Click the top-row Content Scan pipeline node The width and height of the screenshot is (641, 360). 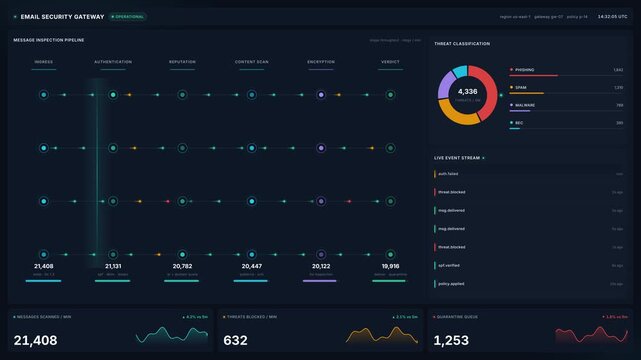point(252,95)
